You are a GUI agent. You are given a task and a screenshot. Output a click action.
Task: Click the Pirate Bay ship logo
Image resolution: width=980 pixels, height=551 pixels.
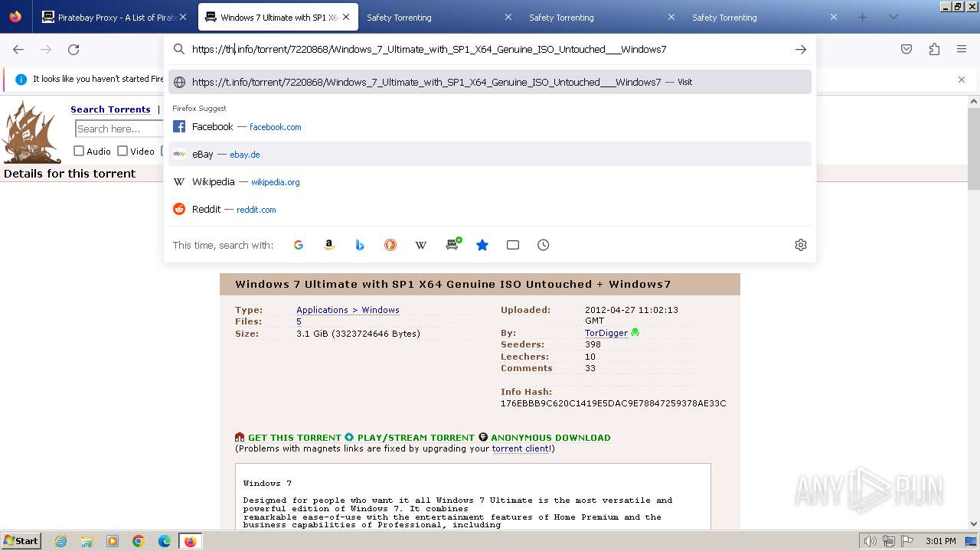coord(31,132)
